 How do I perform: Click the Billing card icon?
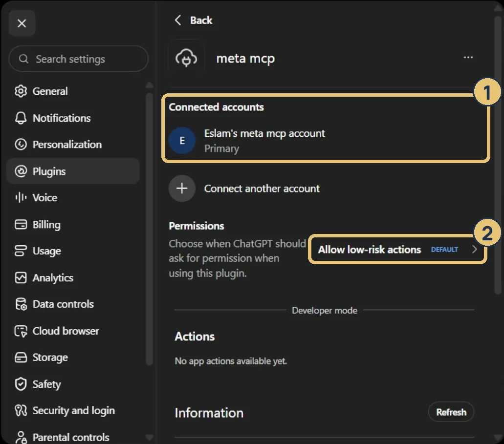tap(21, 224)
